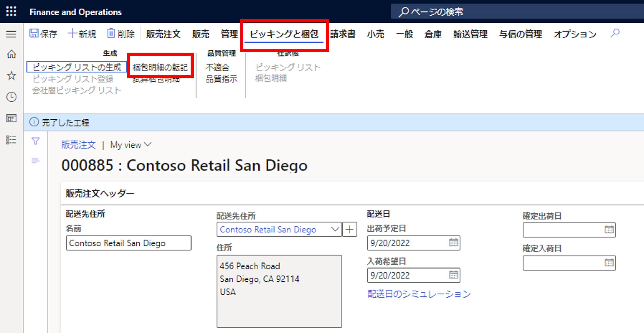
Task: Open the 与信の管理 tab
Action: tap(520, 34)
